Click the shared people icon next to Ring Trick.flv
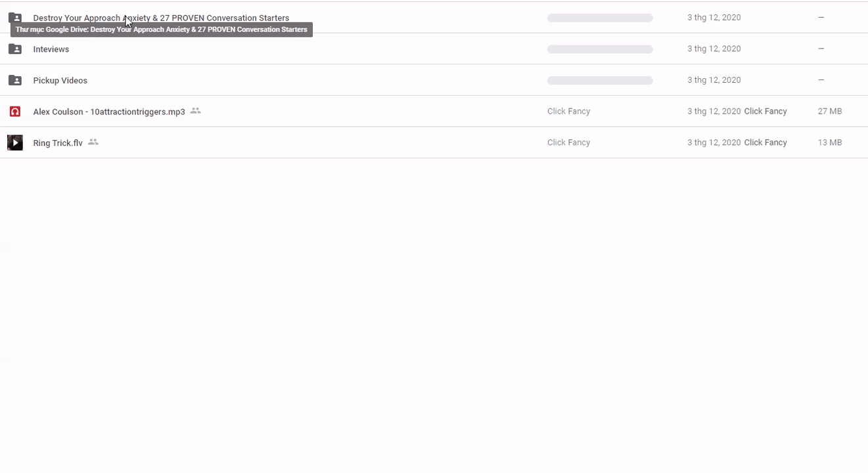The width and height of the screenshot is (868, 473). pos(93,142)
